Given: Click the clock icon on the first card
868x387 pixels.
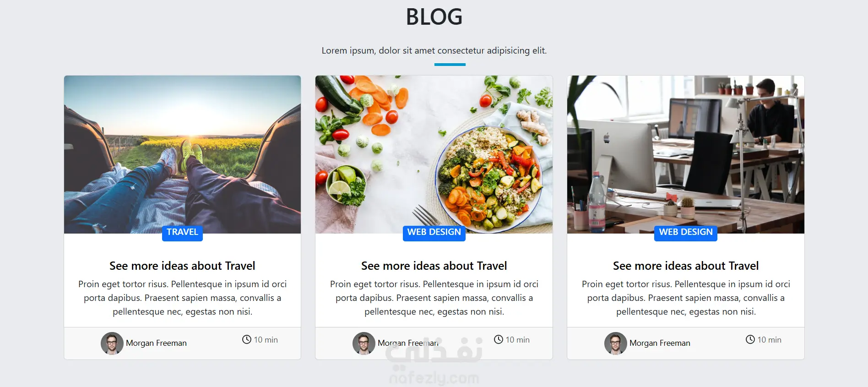Looking at the screenshot, I should [x=247, y=339].
